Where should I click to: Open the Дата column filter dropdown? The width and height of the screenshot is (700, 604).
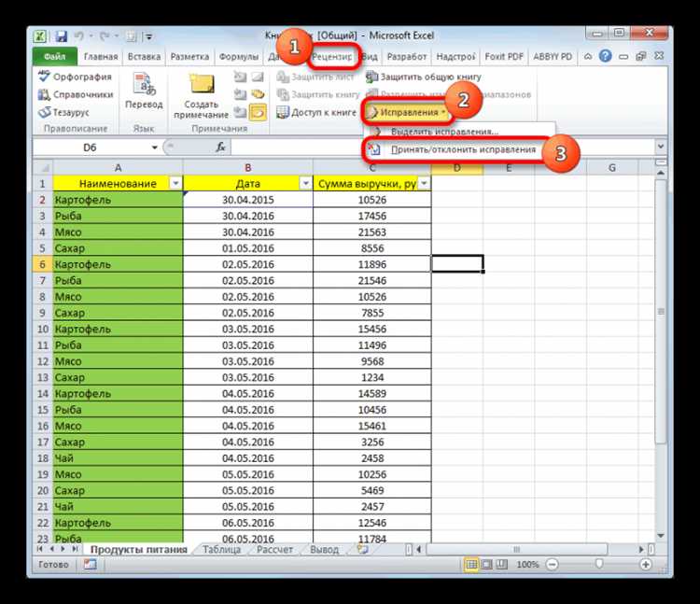pos(306,184)
